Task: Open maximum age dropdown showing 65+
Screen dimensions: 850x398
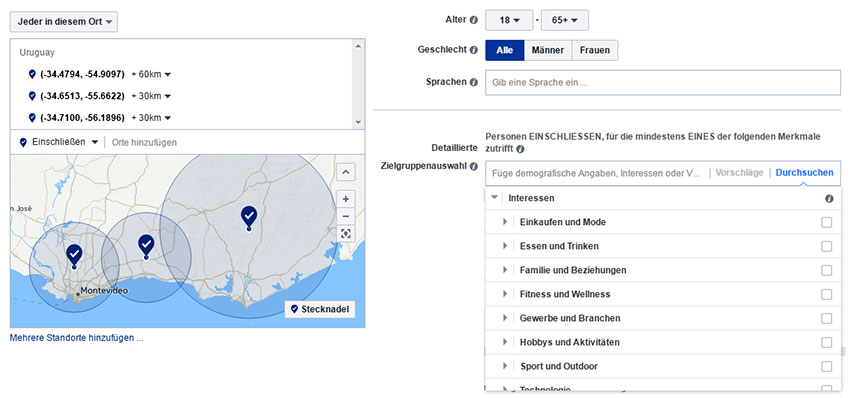Action: coord(564,20)
